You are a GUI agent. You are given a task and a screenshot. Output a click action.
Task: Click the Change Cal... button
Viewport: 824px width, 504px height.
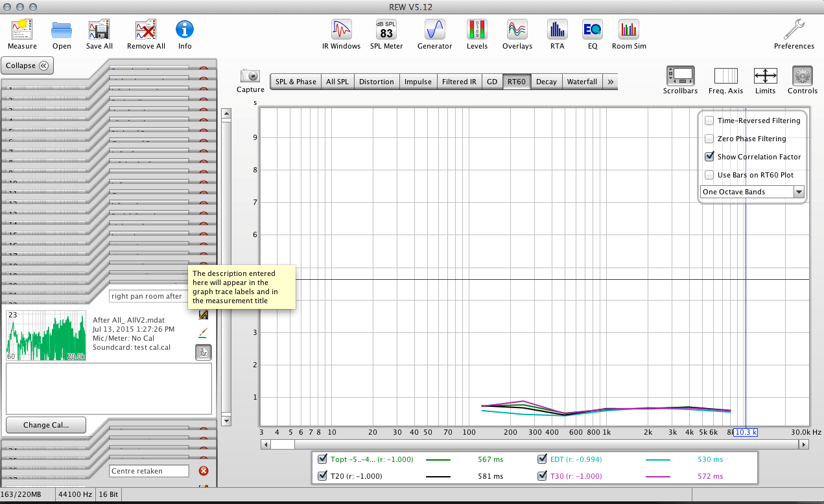point(46,425)
